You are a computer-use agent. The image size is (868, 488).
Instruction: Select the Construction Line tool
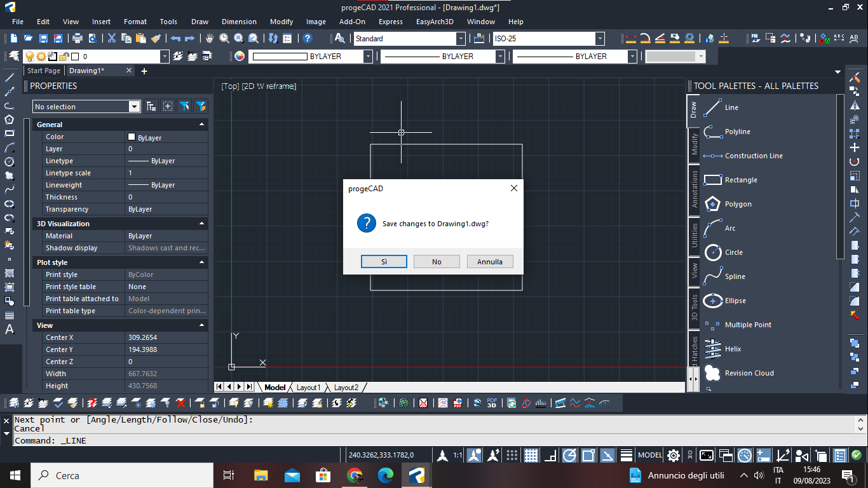[743, 156]
